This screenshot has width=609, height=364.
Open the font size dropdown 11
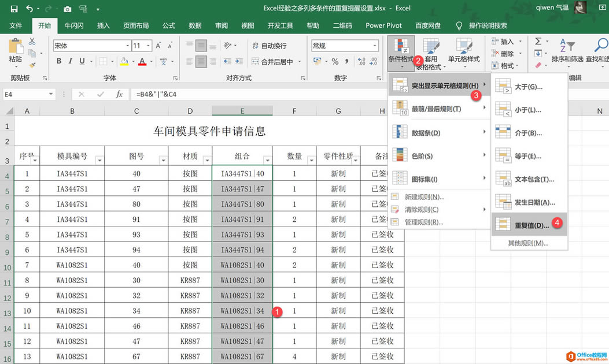click(149, 46)
